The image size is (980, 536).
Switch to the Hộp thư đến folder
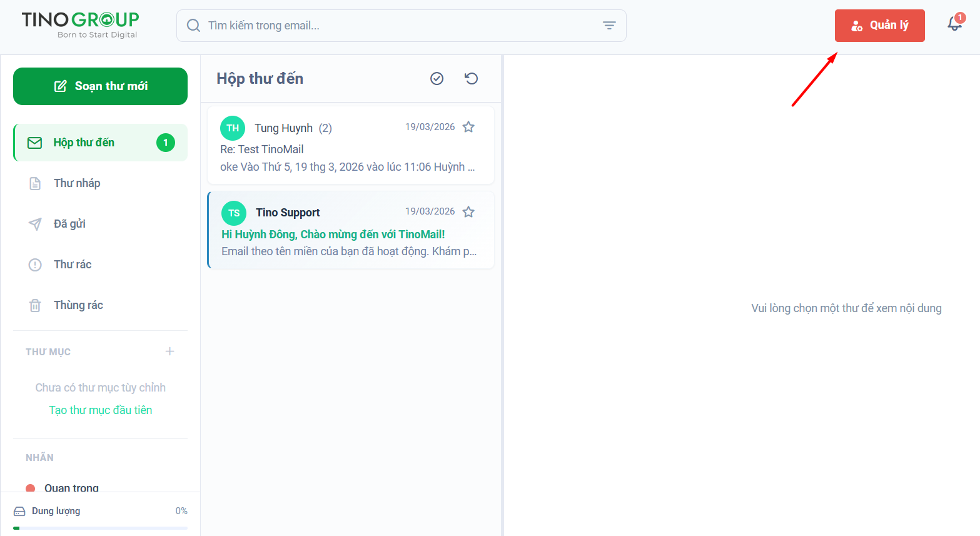pyautogui.click(x=84, y=142)
